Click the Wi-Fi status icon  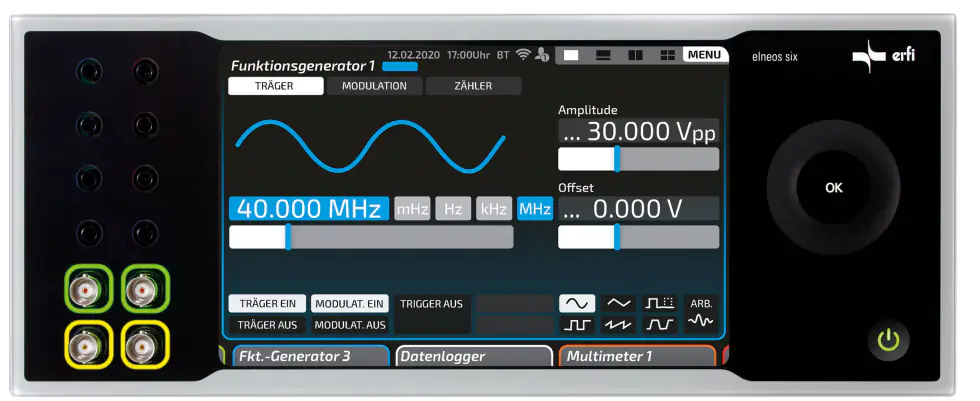coord(523,55)
